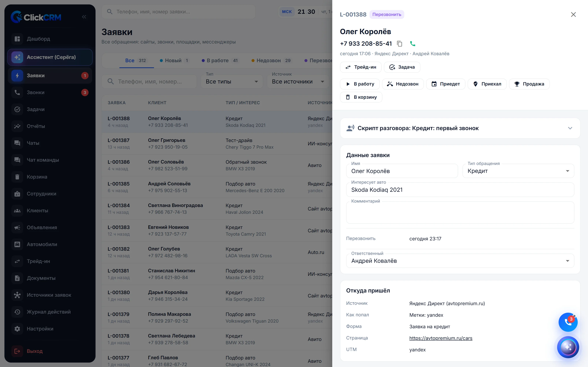Viewport: 588px width, 367px height.
Task: Open floating calls widget with badge
Action: tap(568, 322)
